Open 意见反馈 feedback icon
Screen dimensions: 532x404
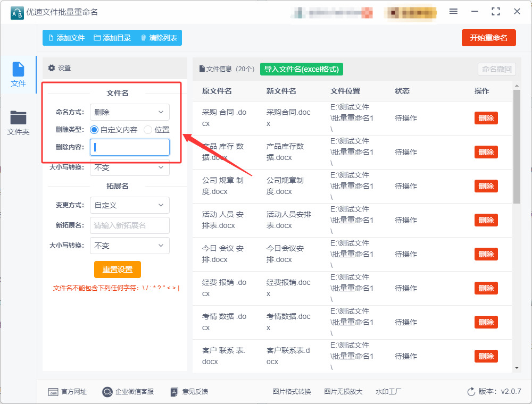click(x=174, y=392)
